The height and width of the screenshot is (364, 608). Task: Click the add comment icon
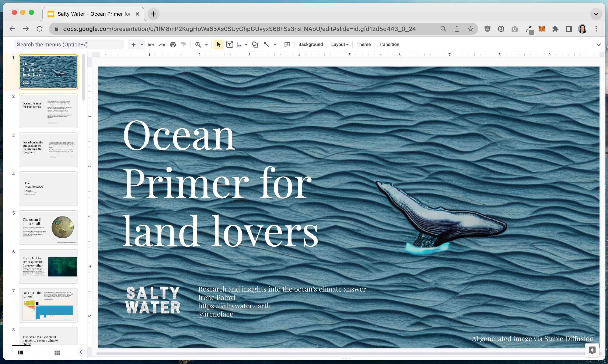pyautogui.click(x=287, y=44)
